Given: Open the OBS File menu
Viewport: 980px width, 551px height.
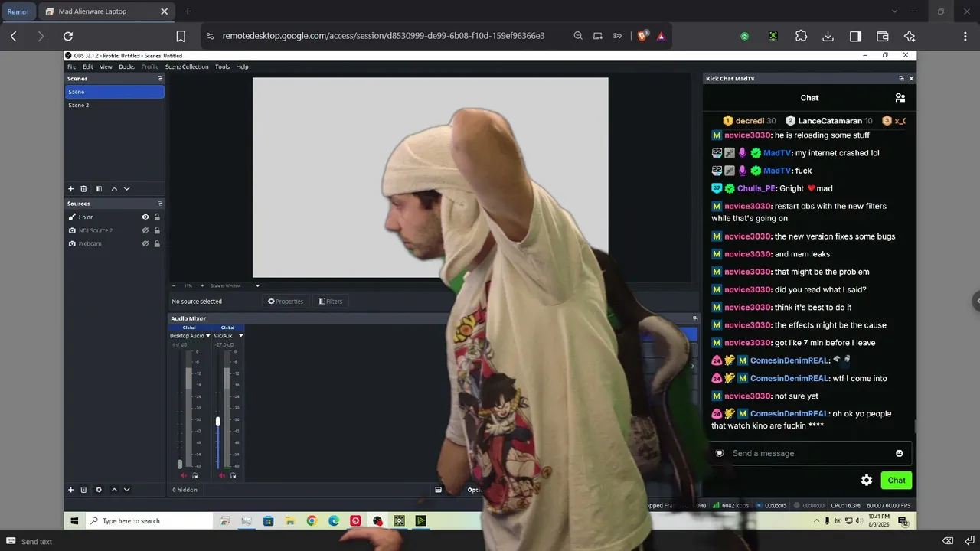Looking at the screenshot, I should [72, 67].
